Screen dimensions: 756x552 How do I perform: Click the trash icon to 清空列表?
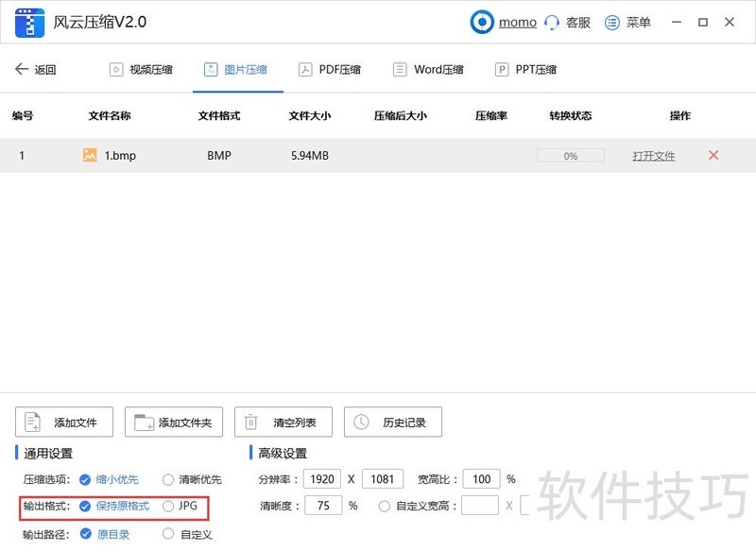tap(251, 422)
